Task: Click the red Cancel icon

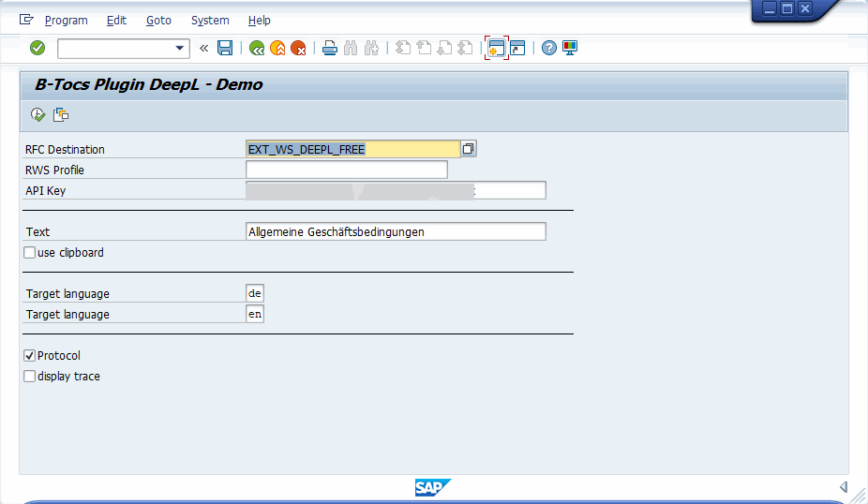Action: tap(298, 48)
